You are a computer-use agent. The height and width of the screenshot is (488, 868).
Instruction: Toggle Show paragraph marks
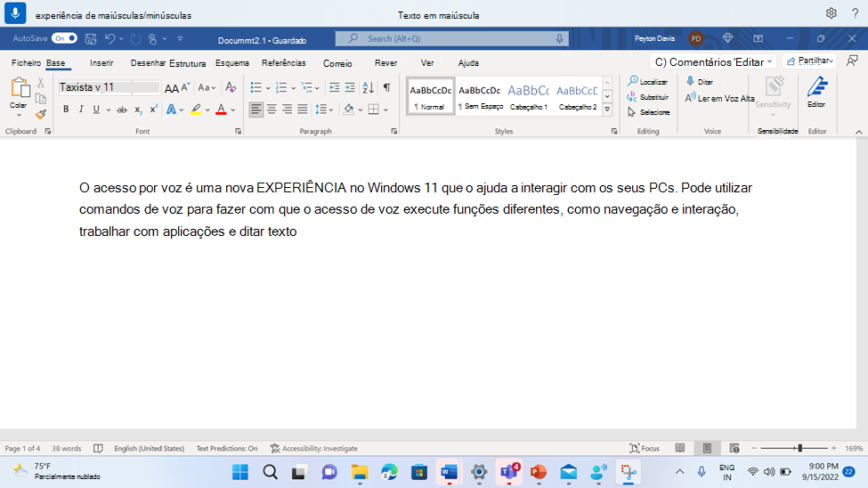387,87
